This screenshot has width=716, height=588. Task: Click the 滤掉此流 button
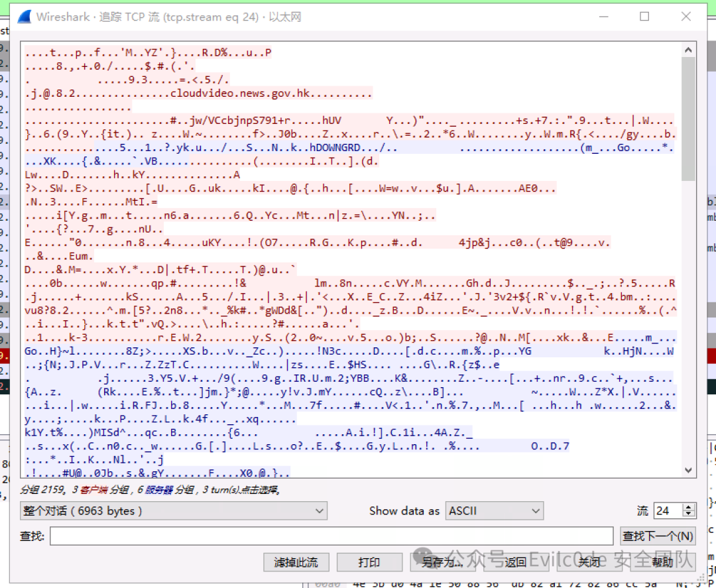pyautogui.click(x=296, y=562)
